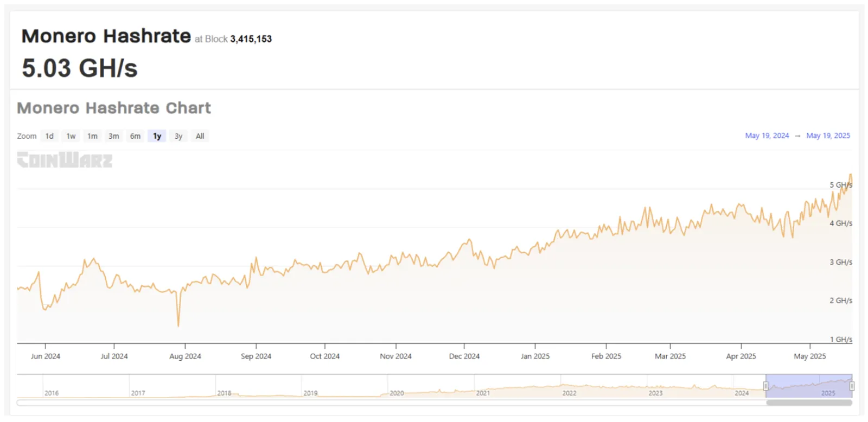Grab the navigator right range handle
Screen dimensions: 868x422
pos(852,386)
